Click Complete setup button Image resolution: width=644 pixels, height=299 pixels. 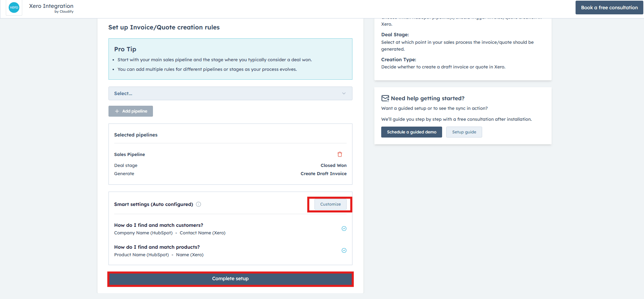(230, 279)
